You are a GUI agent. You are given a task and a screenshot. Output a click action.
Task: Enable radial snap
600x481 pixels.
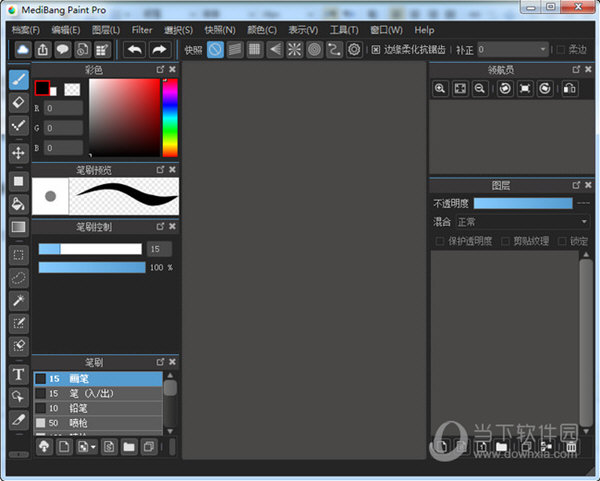[295, 50]
